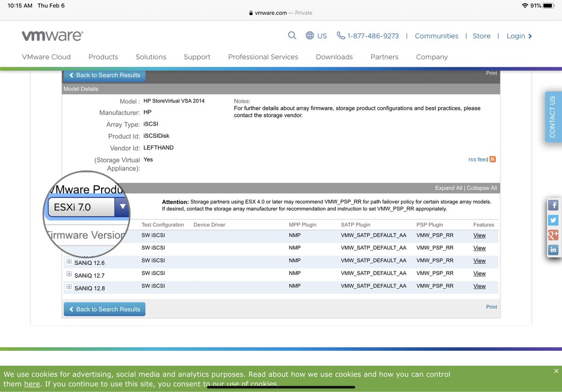Open the Store link
The height and width of the screenshot is (392, 562).
[x=481, y=36]
